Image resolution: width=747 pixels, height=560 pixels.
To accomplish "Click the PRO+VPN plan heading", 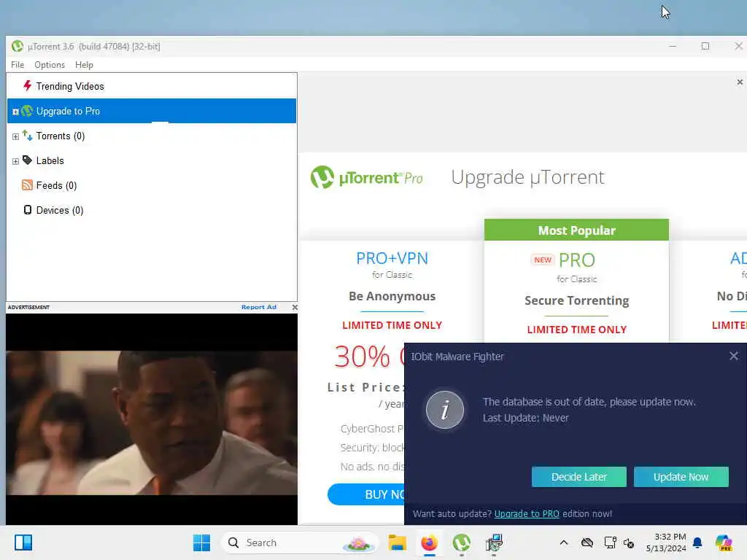I will (392, 258).
